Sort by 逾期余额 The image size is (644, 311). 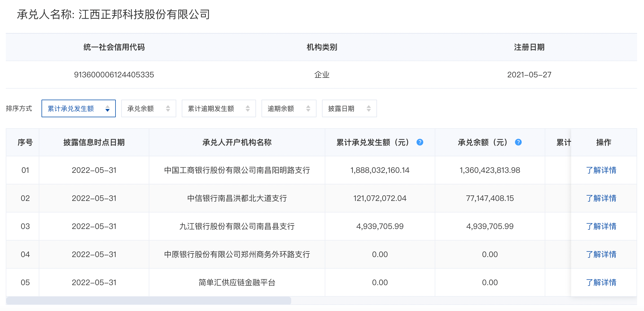(x=289, y=108)
